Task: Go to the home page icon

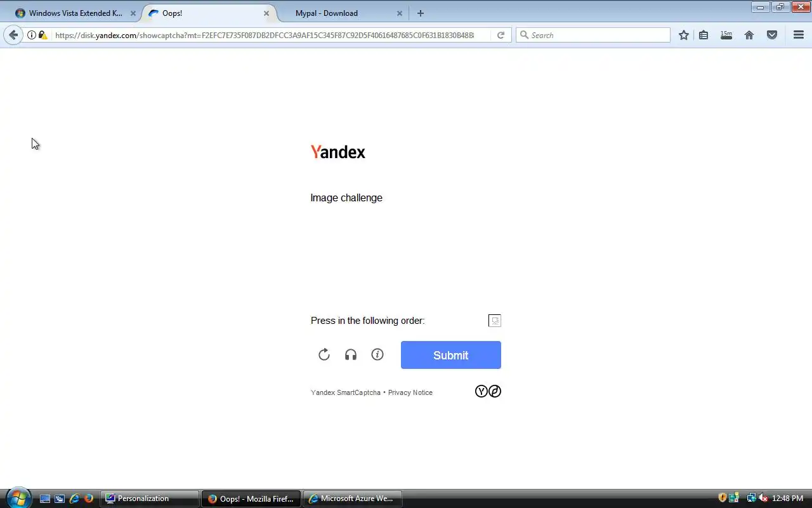Action: tap(749, 35)
